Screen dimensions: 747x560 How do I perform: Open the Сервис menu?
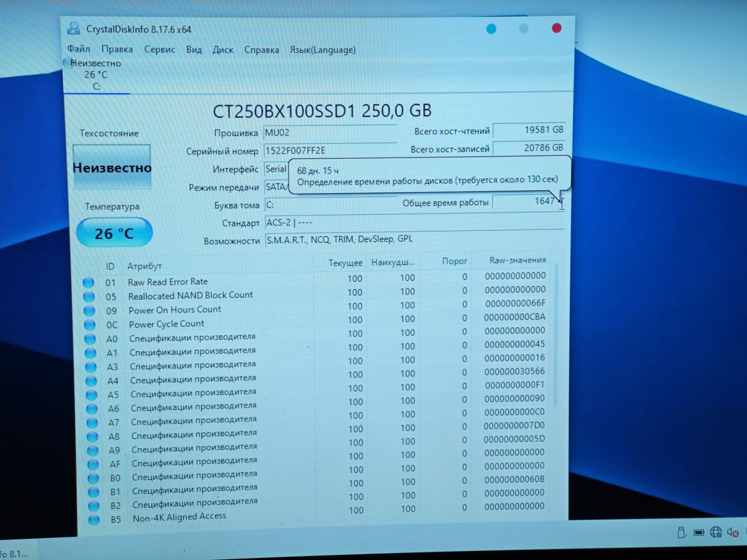point(159,49)
